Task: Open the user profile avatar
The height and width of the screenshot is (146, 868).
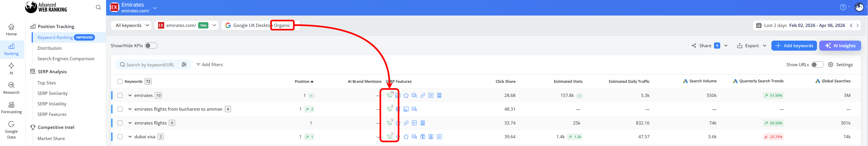Action: [x=859, y=7]
